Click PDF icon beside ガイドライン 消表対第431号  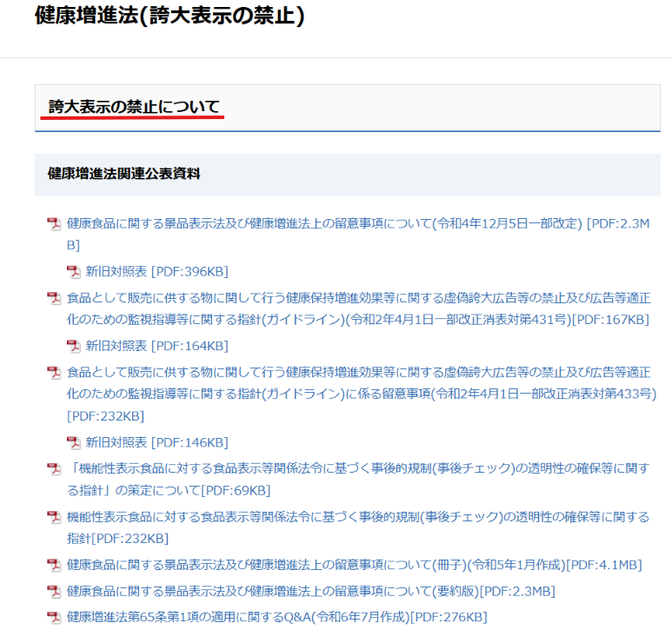(x=54, y=298)
